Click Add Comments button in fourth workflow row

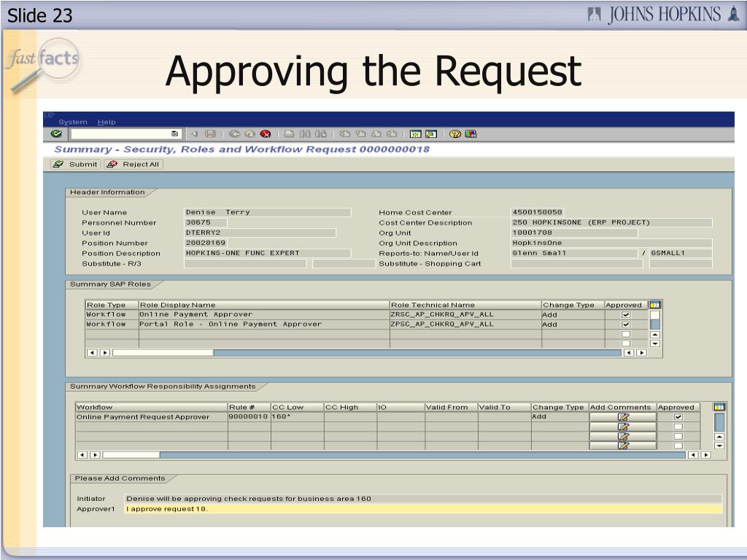tap(623, 446)
